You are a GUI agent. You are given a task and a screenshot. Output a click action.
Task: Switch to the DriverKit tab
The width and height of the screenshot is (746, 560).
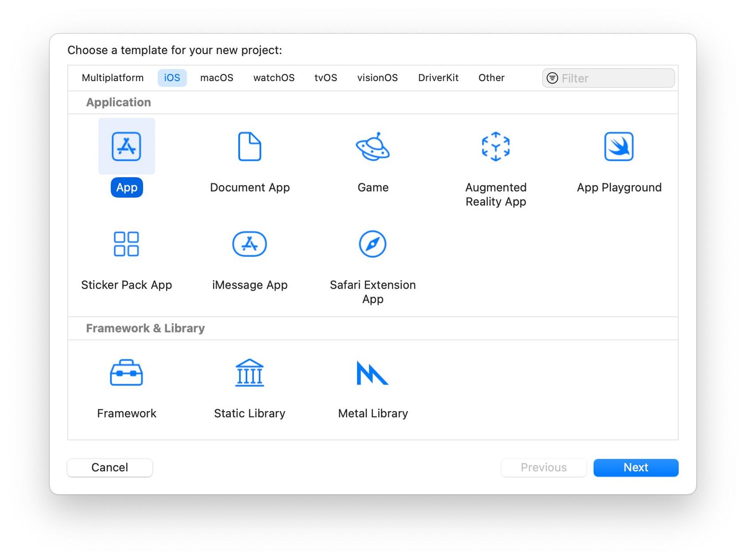point(438,78)
